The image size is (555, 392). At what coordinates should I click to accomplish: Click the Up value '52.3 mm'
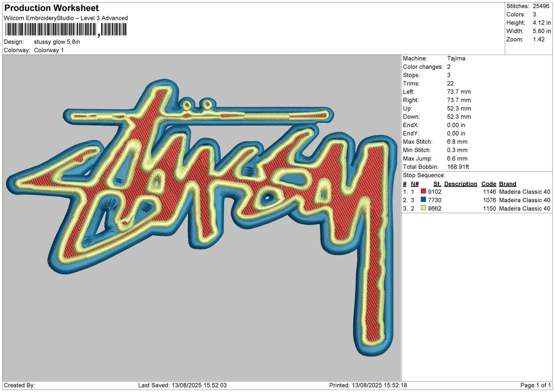(459, 109)
